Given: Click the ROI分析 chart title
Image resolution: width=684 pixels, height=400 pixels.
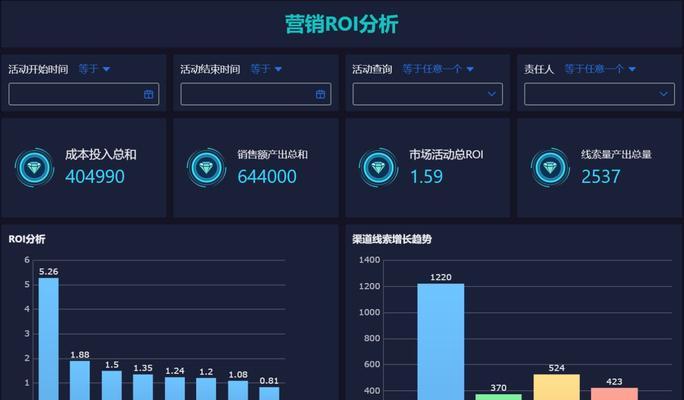Looking at the screenshot, I should (27, 239).
